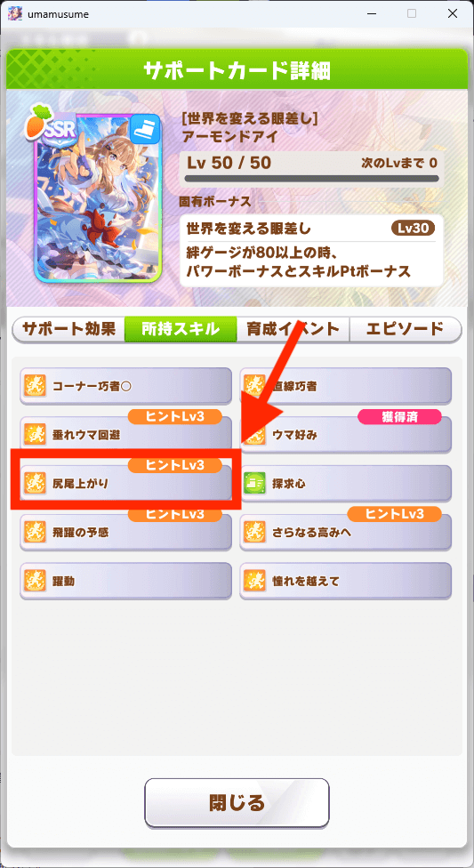474x868 pixels.
Task: Click the コーナー巧者○ skill icon
Action: (x=35, y=385)
